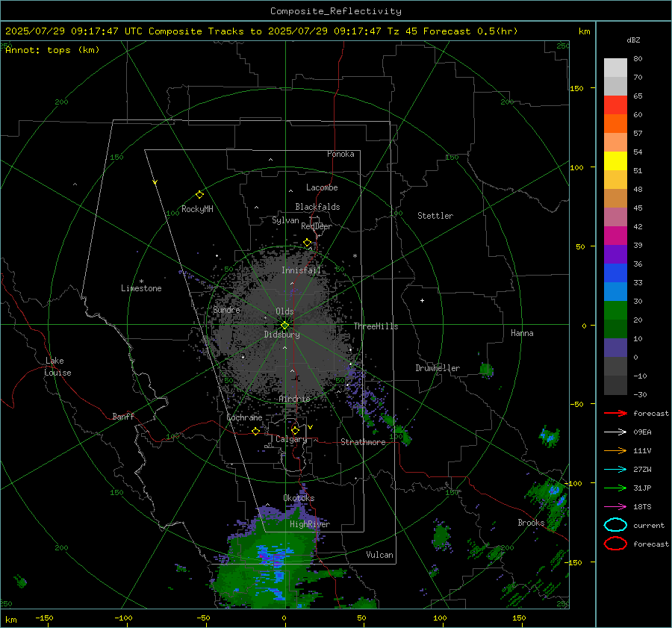Click the Hanna label
The height and width of the screenshot is (628, 672).
pos(522,332)
